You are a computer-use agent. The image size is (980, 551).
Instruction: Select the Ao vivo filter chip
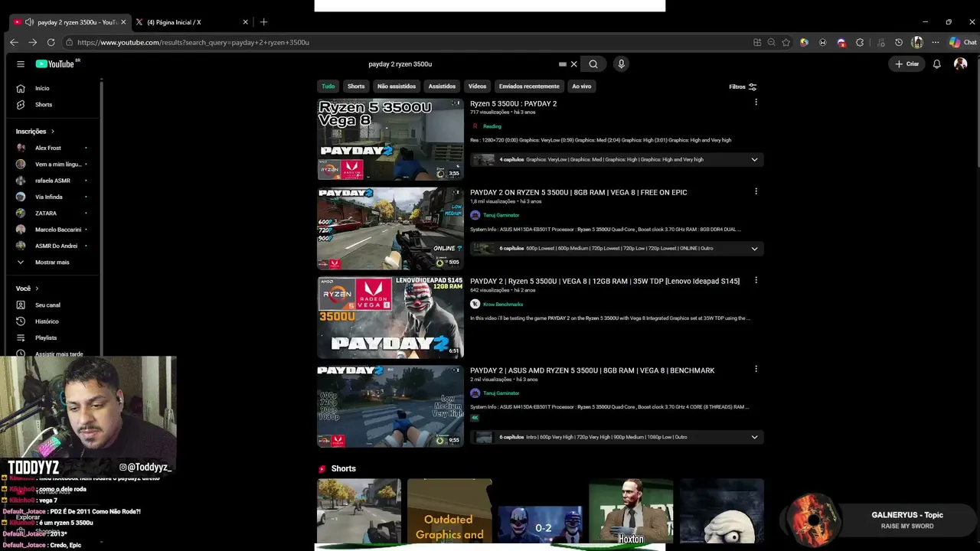tap(582, 86)
